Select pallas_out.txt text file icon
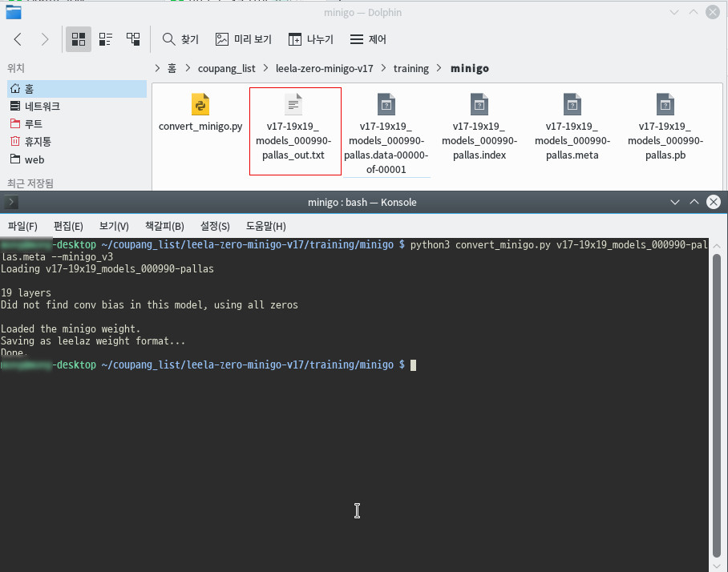Screen dimensions: 728x572 pyautogui.click(x=293, y=104)
